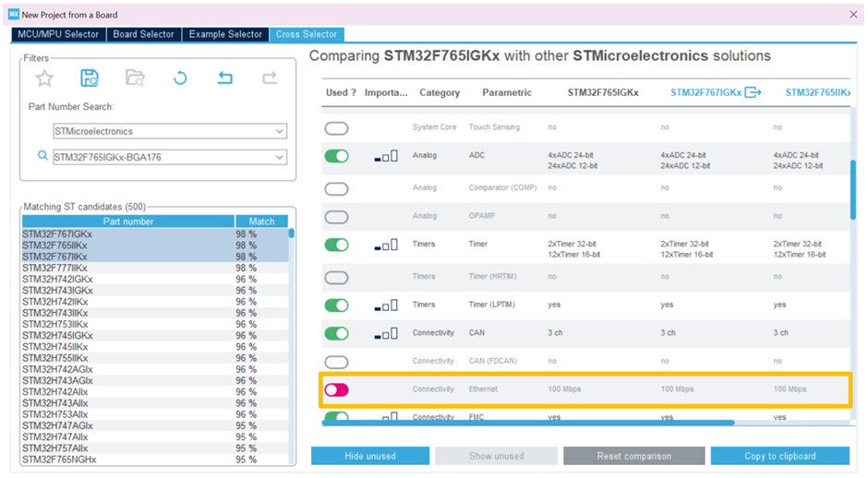The image size is (868, 478).
Task: Click the Copy to clipboard button
Action: coord(782,456)
